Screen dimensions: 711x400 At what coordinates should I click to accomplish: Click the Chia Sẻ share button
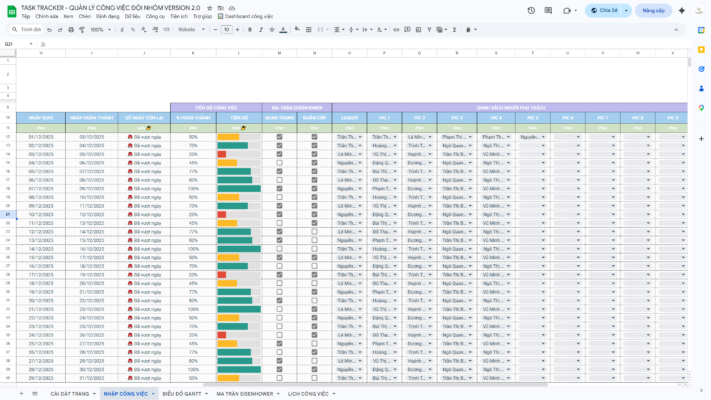coord(604,10)
